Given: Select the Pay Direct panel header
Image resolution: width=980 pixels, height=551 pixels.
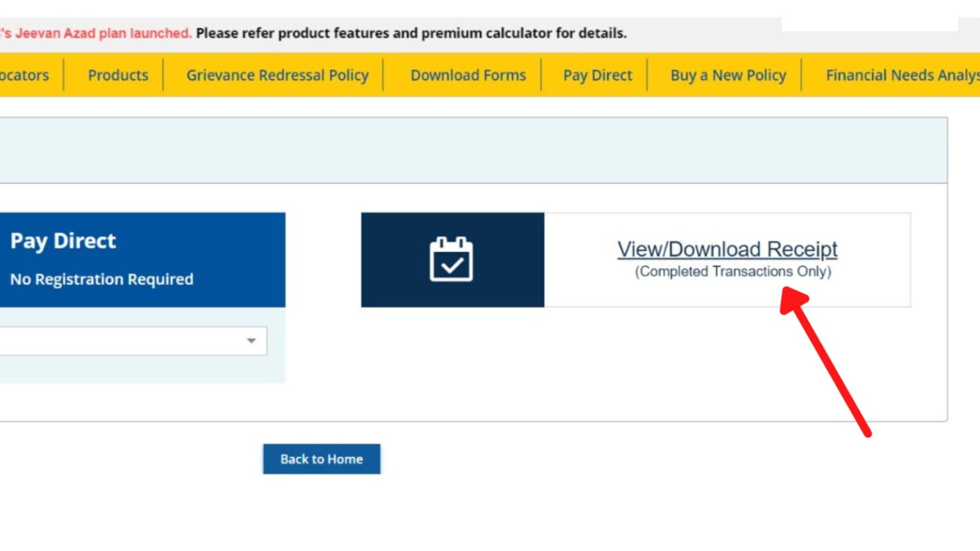Looking at the screenshot, I should (x=62, y=240).
